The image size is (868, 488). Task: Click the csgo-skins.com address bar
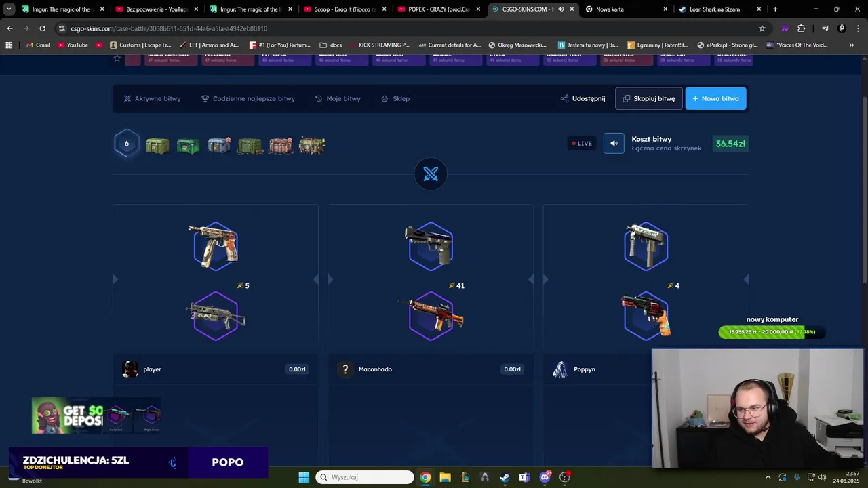coord(407,28)
